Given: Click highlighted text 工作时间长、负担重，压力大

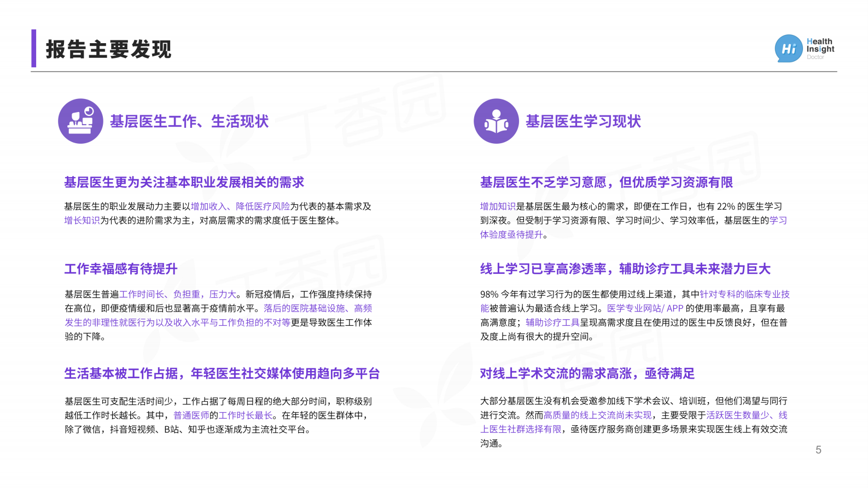Looking at the screenshot, I should (x=178, y=295).
